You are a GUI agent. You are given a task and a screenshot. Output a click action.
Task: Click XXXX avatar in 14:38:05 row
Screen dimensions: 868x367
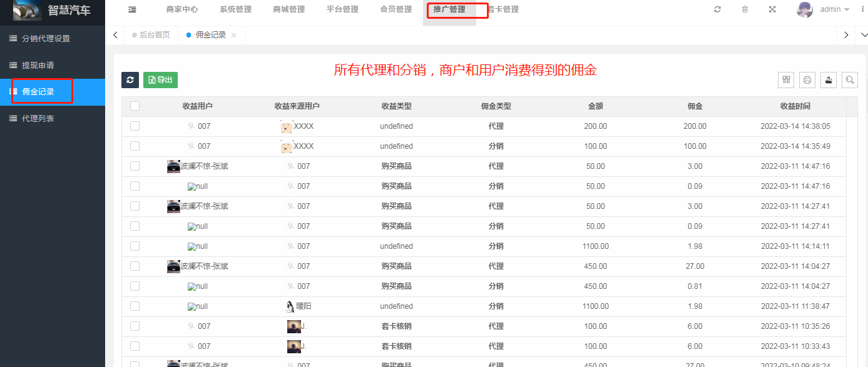click(x=287, y=126)
